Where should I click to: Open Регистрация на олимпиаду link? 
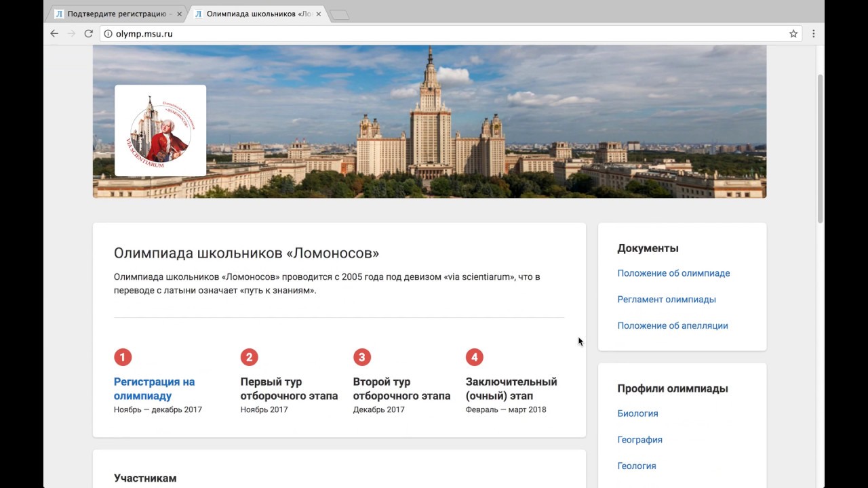click(x=155, y=389)
